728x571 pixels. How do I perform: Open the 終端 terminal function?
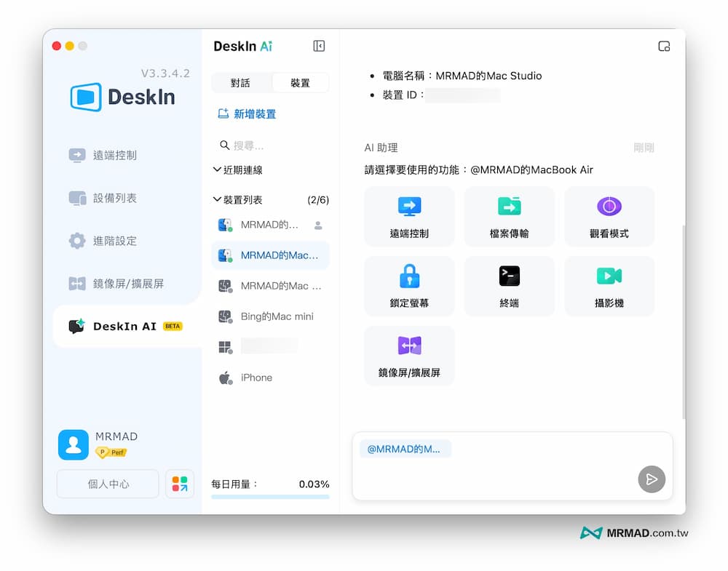click(509, 286)
